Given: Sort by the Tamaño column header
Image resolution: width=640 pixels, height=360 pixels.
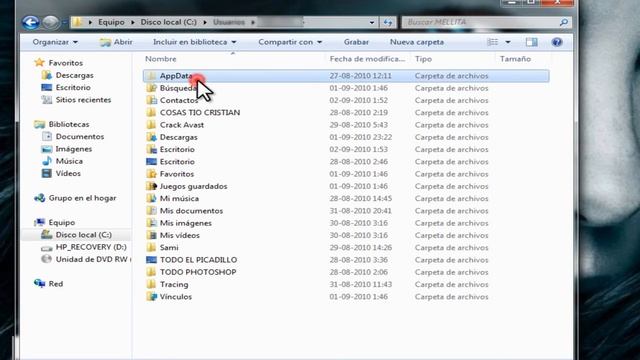Looking at the screenshot, I should point(516,59).
